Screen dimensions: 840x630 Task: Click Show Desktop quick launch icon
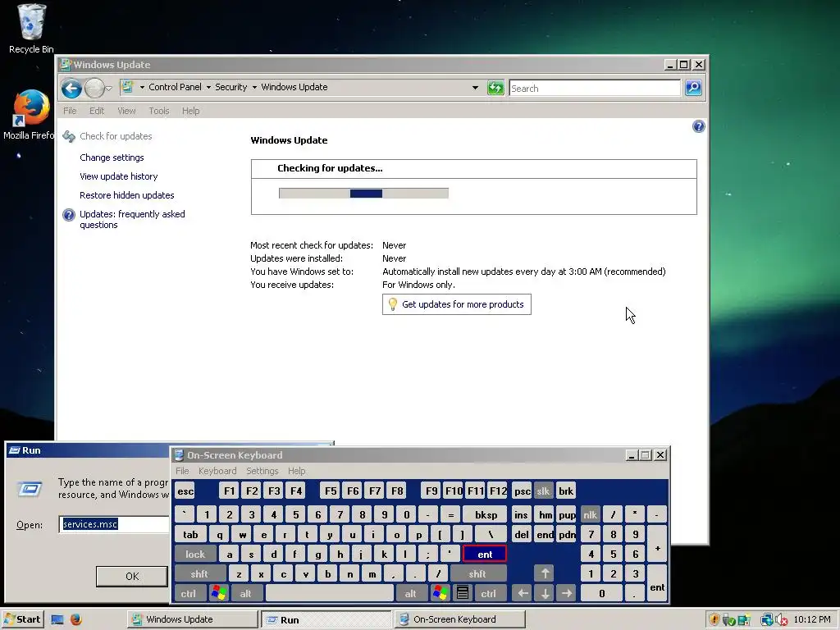[57, 619]
